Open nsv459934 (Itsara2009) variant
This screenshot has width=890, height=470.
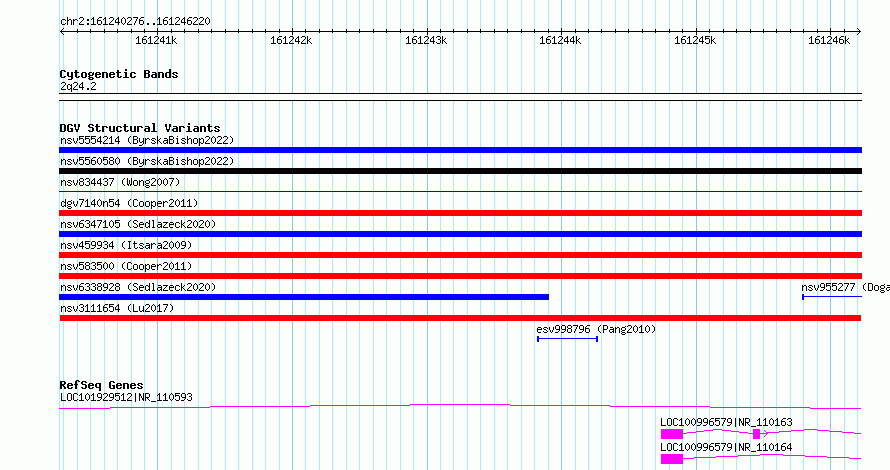[x=126, y=245]
